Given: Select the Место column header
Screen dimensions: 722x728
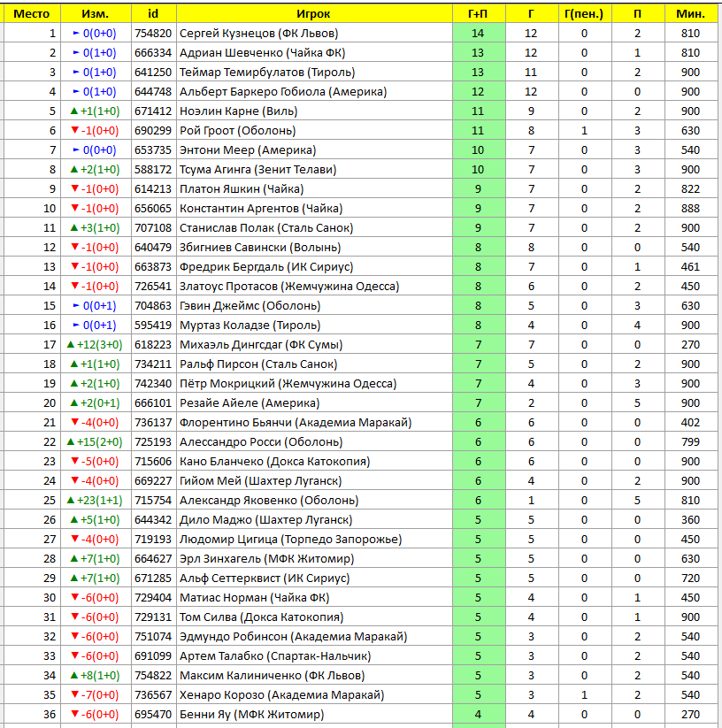Looking at the screenshot, I should (x=32, y=14).
